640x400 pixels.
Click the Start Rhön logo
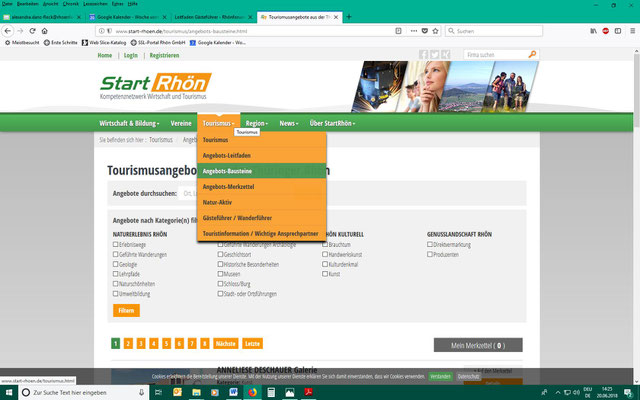click(x=156, y=86)
